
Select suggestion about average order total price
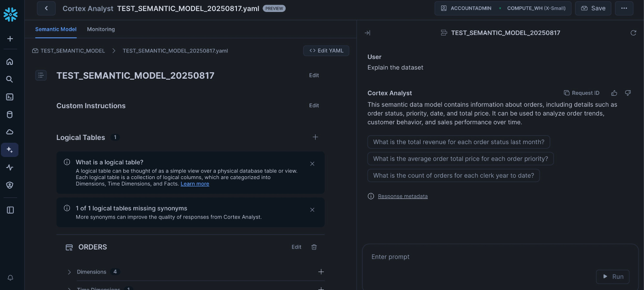460,159
